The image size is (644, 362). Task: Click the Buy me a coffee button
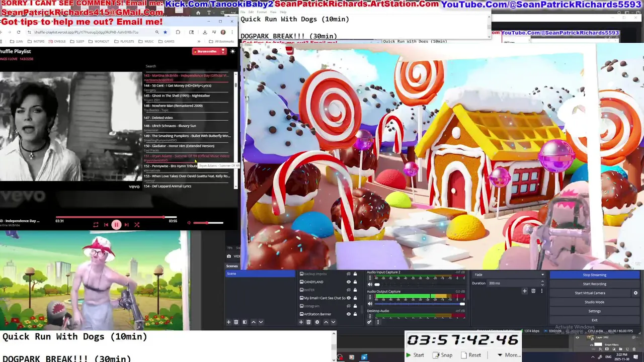click(209, 51)
